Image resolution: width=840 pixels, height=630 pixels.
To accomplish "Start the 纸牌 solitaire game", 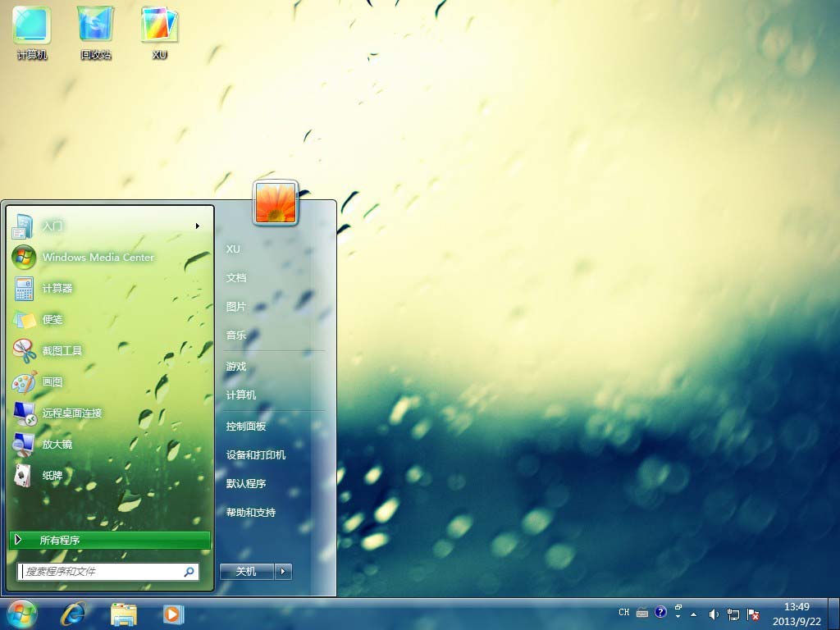I will pos(52,476).
